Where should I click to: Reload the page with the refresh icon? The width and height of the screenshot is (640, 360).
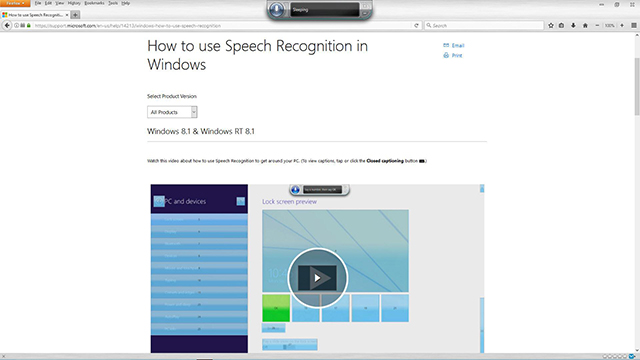click(x=416, y=25)
